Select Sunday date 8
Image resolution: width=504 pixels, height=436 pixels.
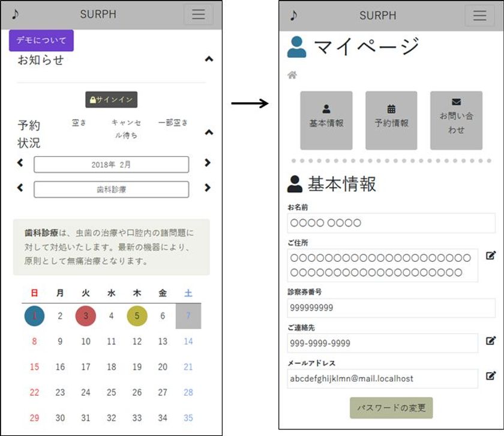click(34, 341)
